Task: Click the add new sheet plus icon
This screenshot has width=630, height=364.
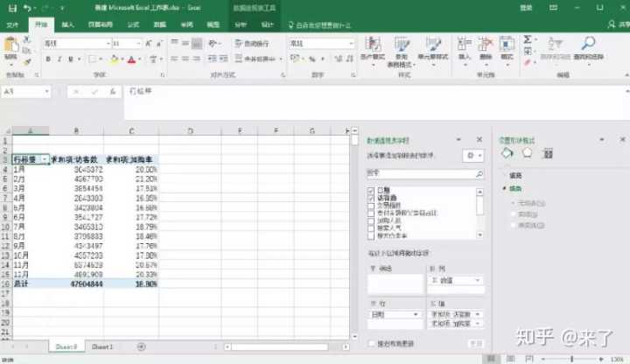Action: 141,346
